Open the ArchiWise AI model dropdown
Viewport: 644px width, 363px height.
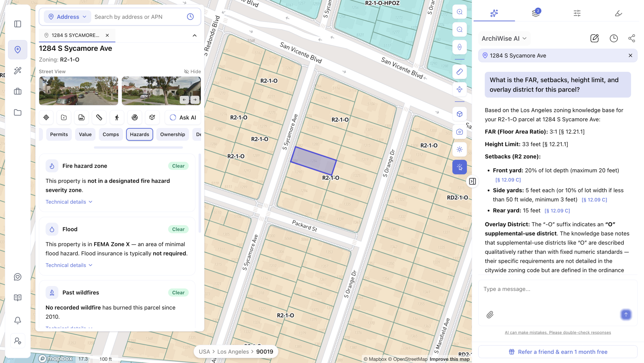[504, 39]
